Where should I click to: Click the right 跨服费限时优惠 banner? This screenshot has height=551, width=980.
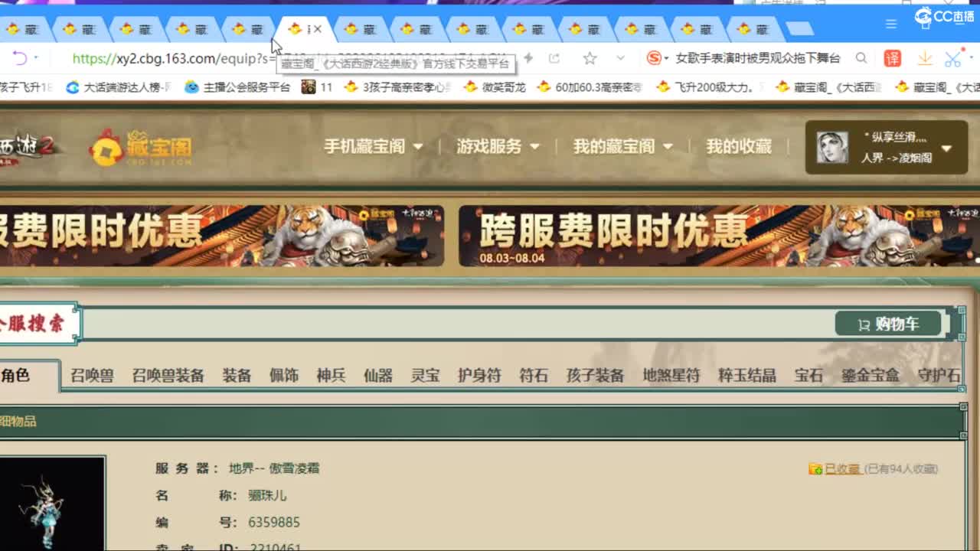click(718, 236)
